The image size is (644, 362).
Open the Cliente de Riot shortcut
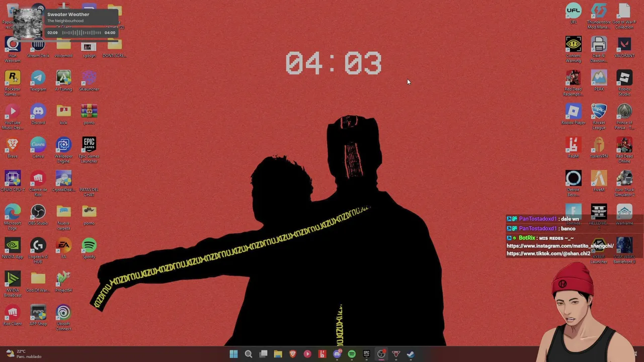38,184
